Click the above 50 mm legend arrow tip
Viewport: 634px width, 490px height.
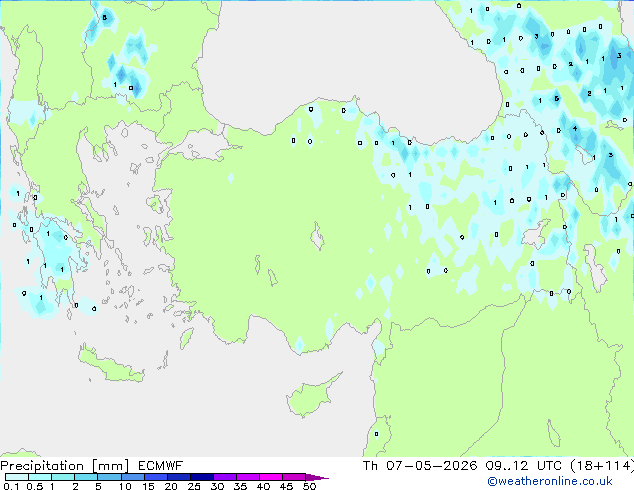(317, 477)
